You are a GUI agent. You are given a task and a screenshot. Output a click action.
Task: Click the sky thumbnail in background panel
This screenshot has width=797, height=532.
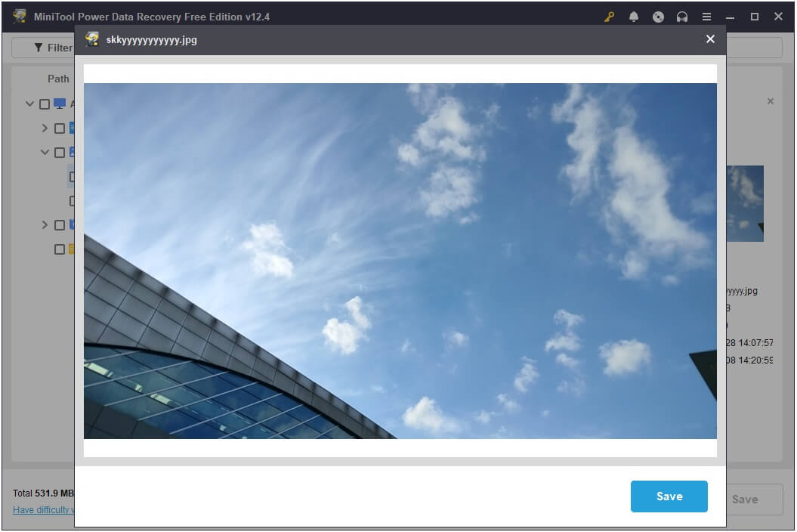point(745,203)
